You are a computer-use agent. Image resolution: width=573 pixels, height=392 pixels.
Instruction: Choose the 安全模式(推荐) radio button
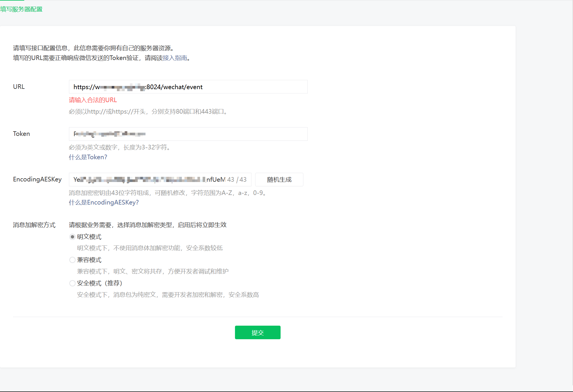pos(72,284)
